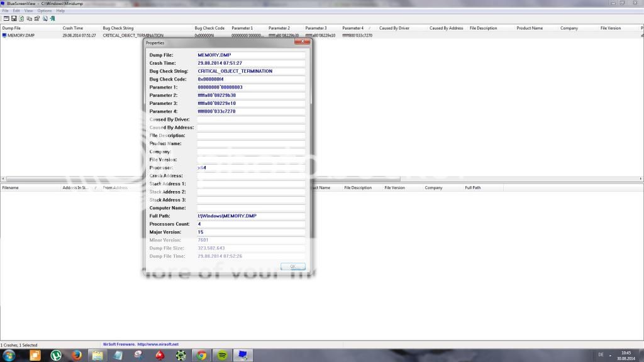Click OK in the Properties dialog
This screenshot has height=362, width=644.
tap(292, 266)
